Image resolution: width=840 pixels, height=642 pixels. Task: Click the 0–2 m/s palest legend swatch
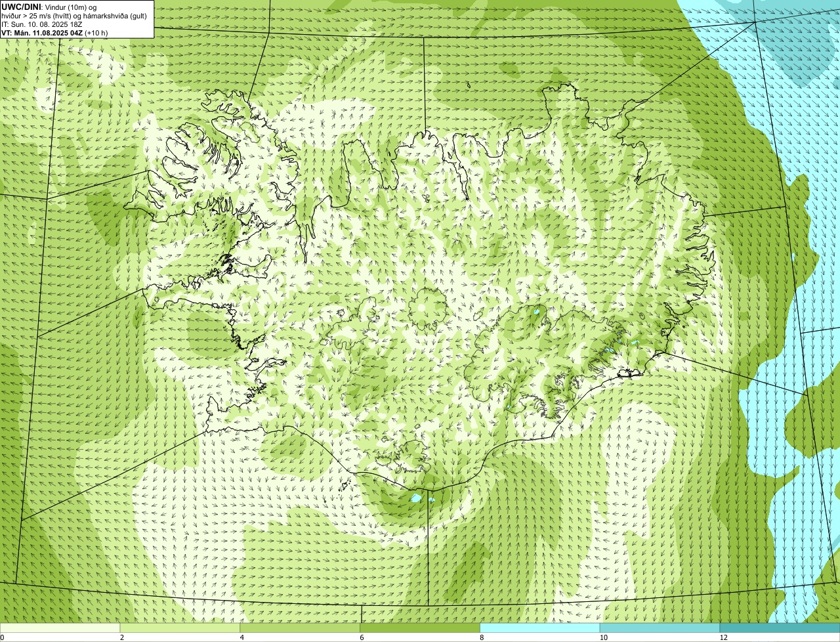pyautogui.click(x=60, y=628)
